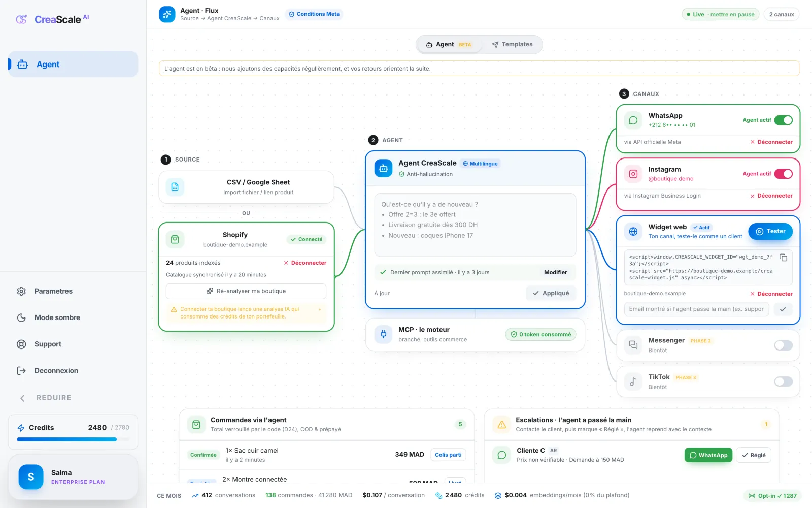This screenshot has height=508, width=812.
Task: Click the Instagram channel icon
Action: pyautogui.click(x=633, y=174)
